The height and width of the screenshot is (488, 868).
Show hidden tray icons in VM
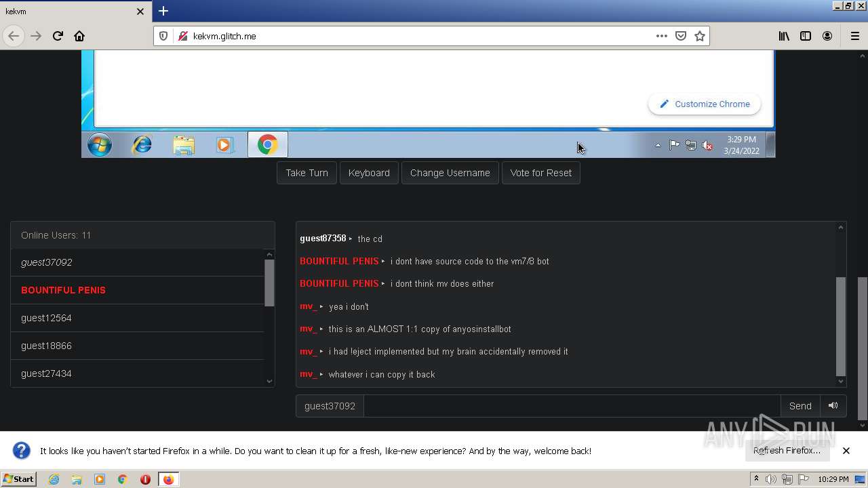pos(657,145)
